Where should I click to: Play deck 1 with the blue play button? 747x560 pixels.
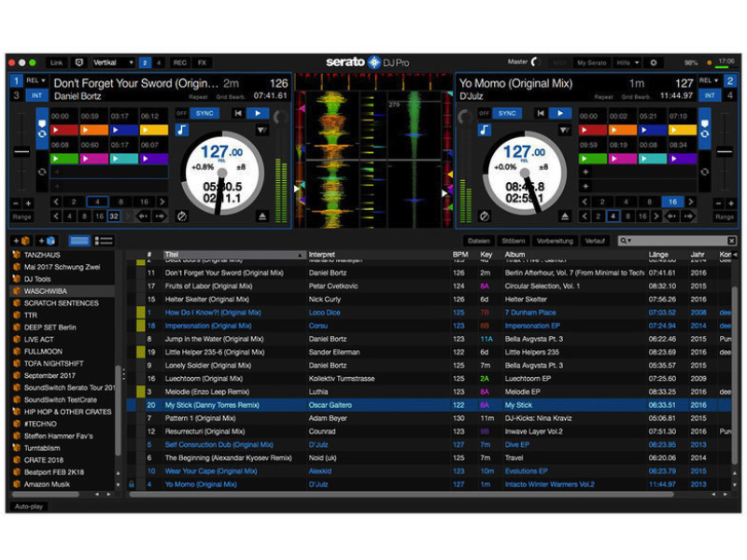258,113
